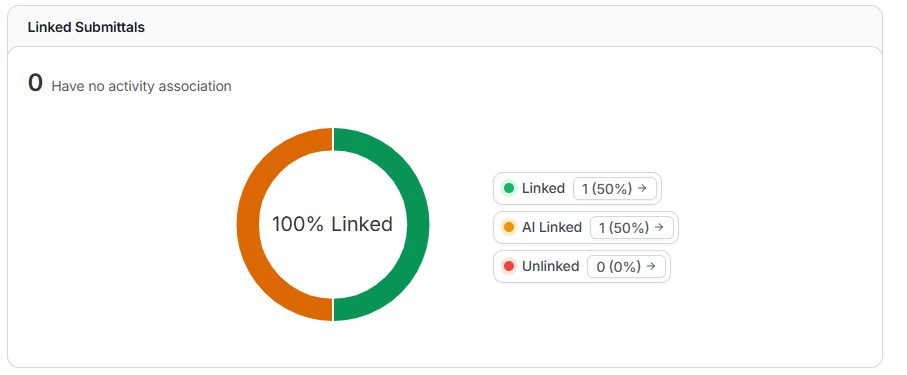Click the green Linked legend dot
The height and width of the screenshot is (375, 907).
(x=509, y=188)
